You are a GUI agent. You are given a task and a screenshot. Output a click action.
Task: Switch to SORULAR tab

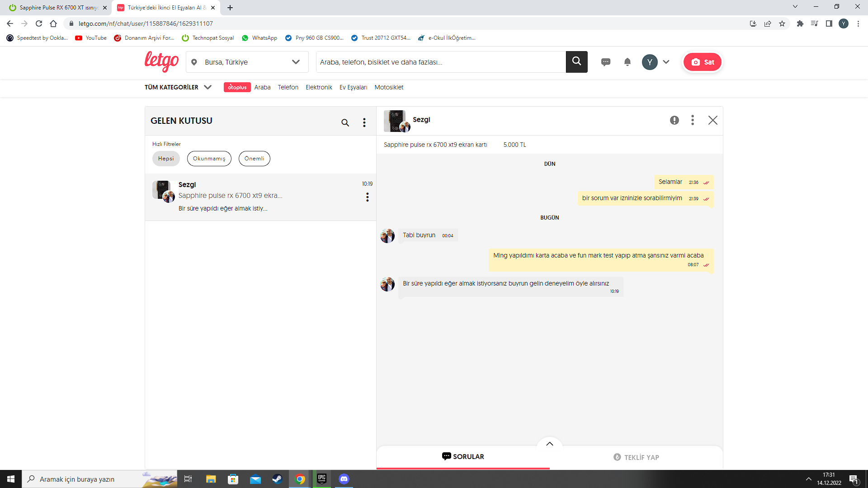click(x=463, y=457)
